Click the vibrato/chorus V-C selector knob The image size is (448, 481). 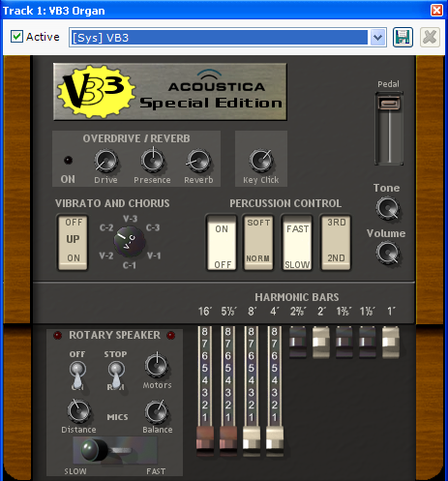coord(129,242)
